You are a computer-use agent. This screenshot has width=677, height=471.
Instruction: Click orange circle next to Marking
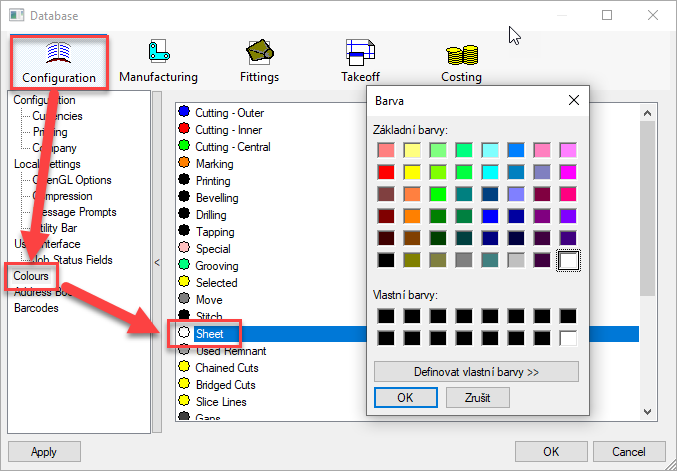point(183,163)
